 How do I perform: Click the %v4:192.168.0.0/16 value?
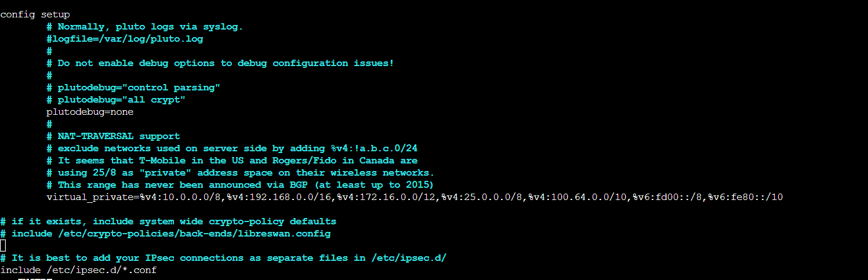pos(278,197)
